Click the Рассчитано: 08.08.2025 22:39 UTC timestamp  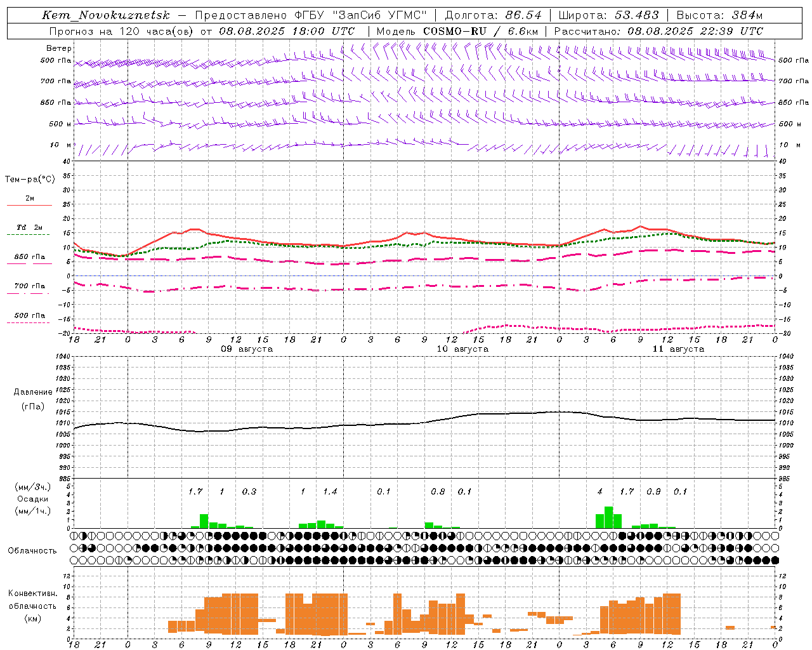point(658,31)
